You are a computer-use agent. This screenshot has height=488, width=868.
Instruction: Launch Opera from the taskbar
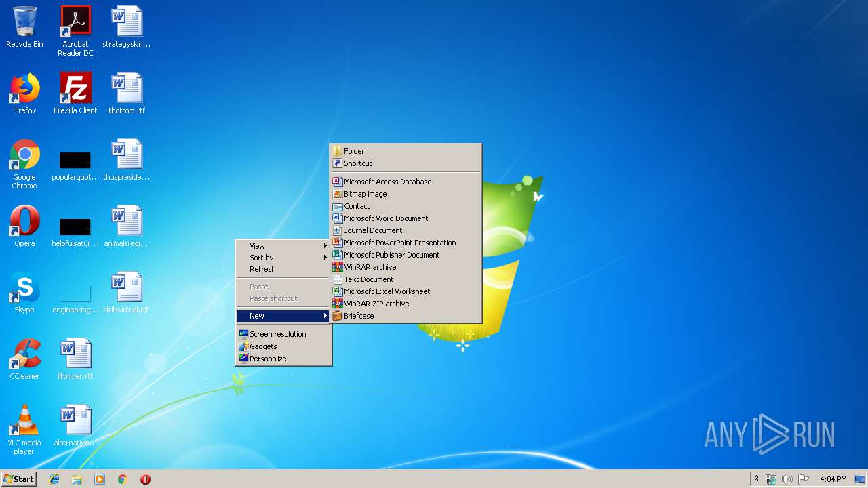point(145,479)
